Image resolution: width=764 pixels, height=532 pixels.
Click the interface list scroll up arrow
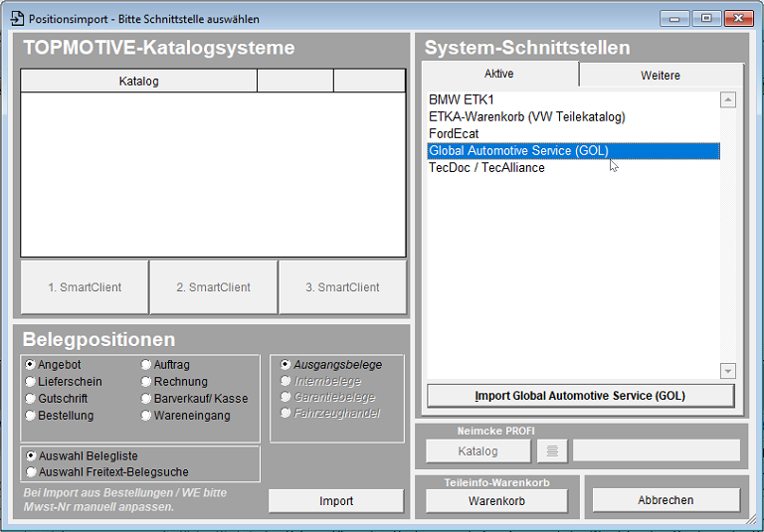tap(728, 99)
